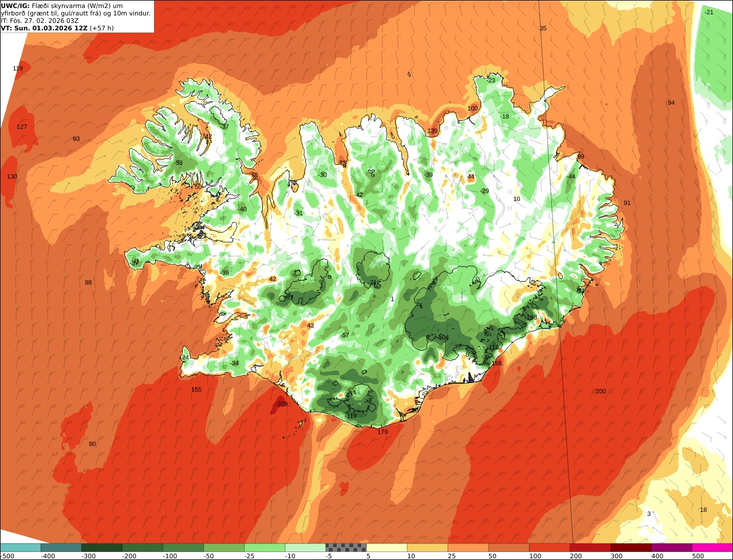Click the map value '-29' in northeast interior
The height and width of the screenshot is (560, 733).
484,191
